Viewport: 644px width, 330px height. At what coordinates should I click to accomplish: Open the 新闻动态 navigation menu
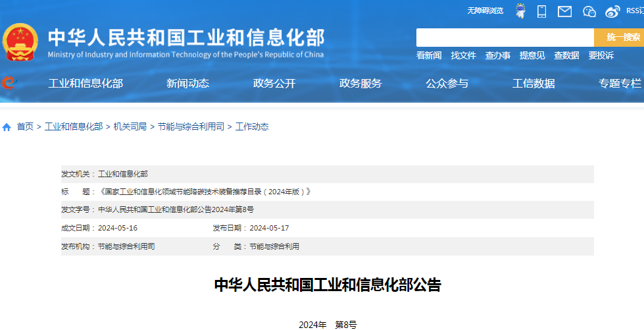tap(187, 83)
